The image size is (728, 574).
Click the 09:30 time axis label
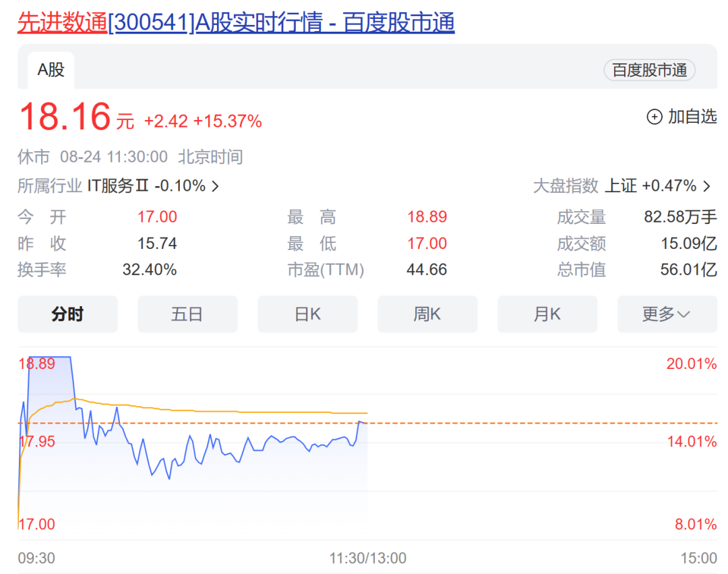coord(36,558)
